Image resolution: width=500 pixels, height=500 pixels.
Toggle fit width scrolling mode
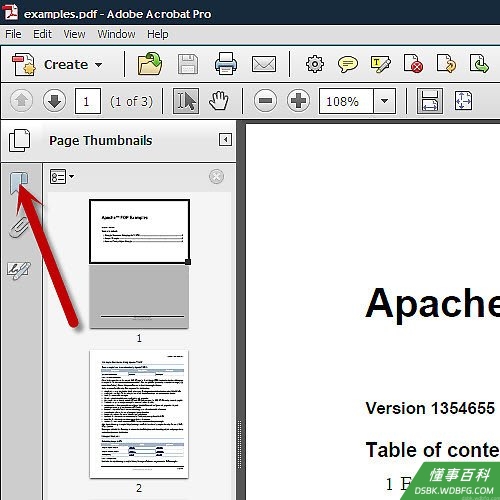click(x=430, y=101)
